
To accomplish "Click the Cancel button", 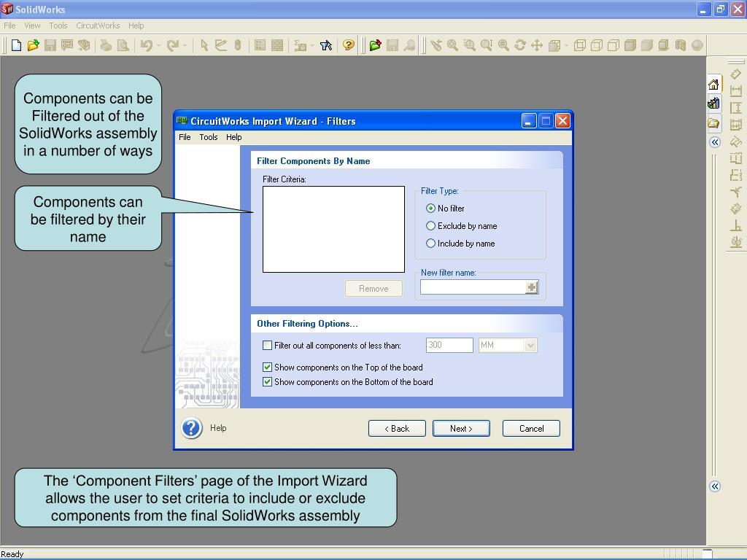I will pos(531,429).
